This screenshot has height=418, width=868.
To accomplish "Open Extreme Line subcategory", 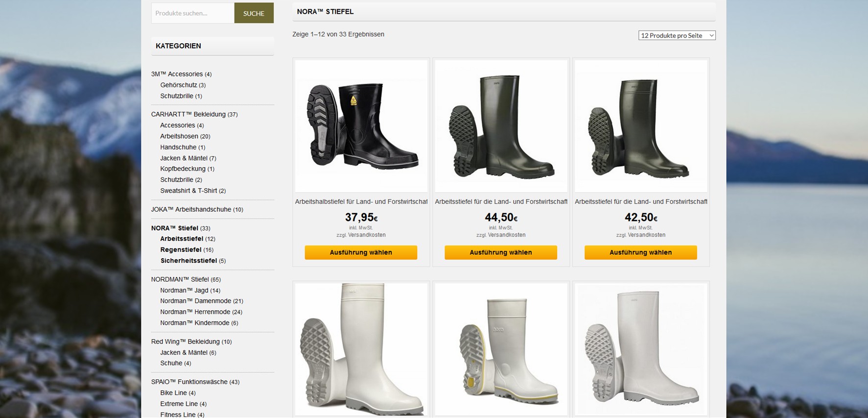I will click(179, 404).
